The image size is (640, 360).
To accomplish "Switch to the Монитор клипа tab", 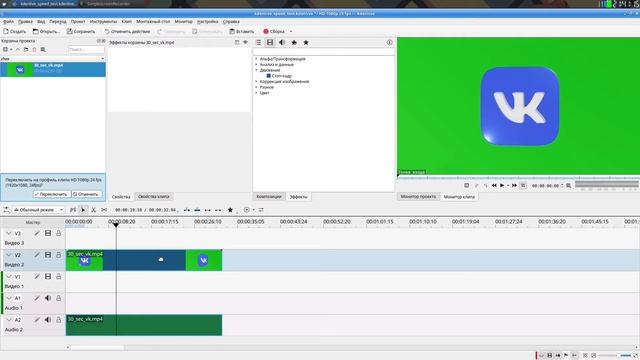I will [459, 197].
